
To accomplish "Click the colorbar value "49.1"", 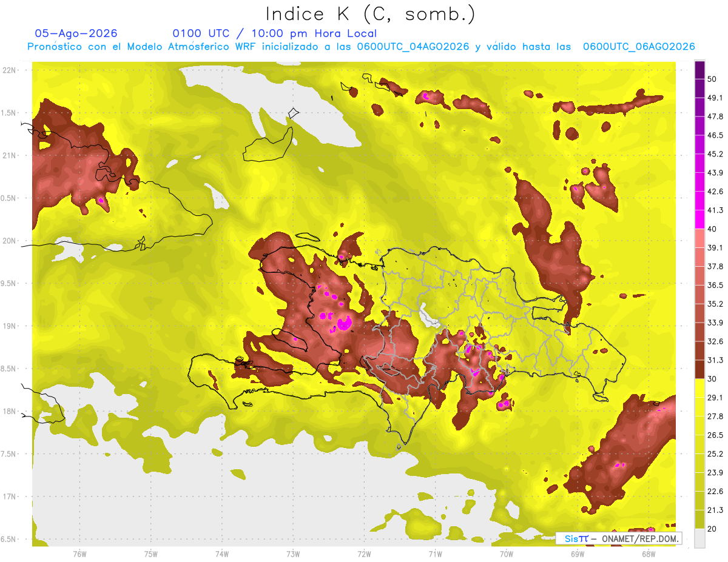I will tap(716, 98).
